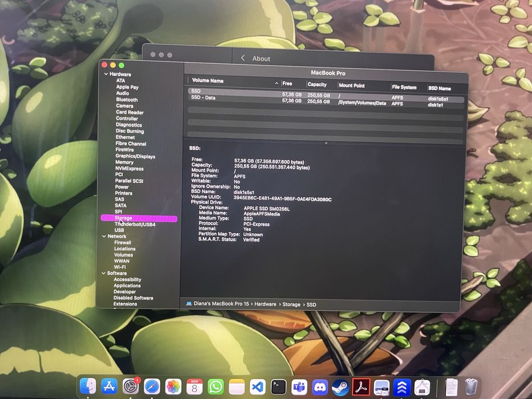Open System Settings with the update badge
Image resolution: width=532 pixels, height=399 pixels.
[131, 386]
